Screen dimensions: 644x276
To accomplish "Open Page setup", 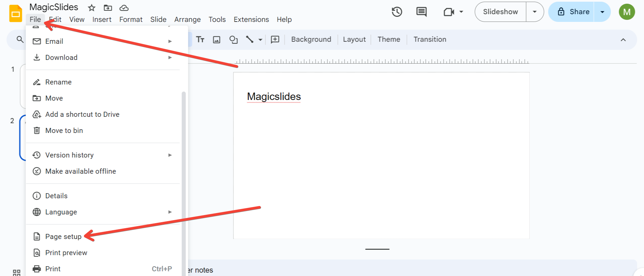I will click(103, 237).
